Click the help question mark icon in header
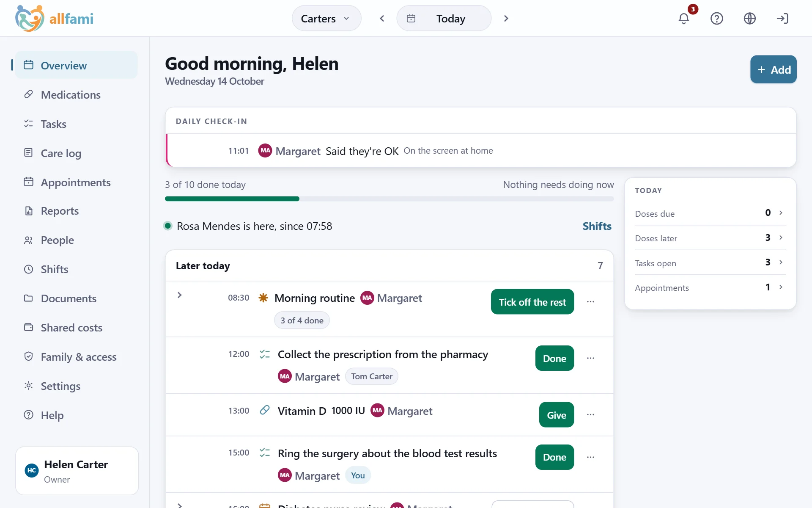The width and height of the screenshot is (812, 508). [717, 19]
